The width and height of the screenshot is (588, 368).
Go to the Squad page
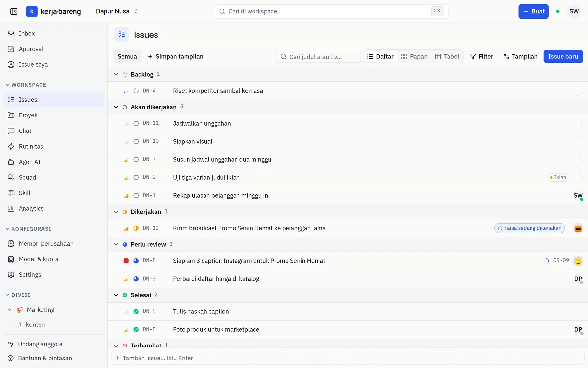pos(54,177)
